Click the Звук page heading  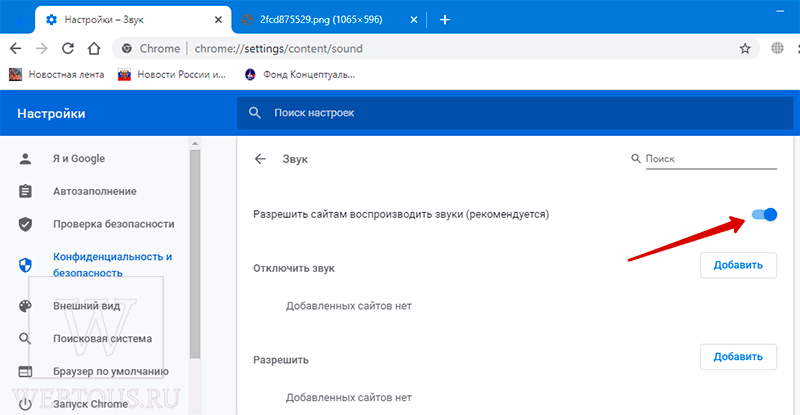(x=295, y=159)
